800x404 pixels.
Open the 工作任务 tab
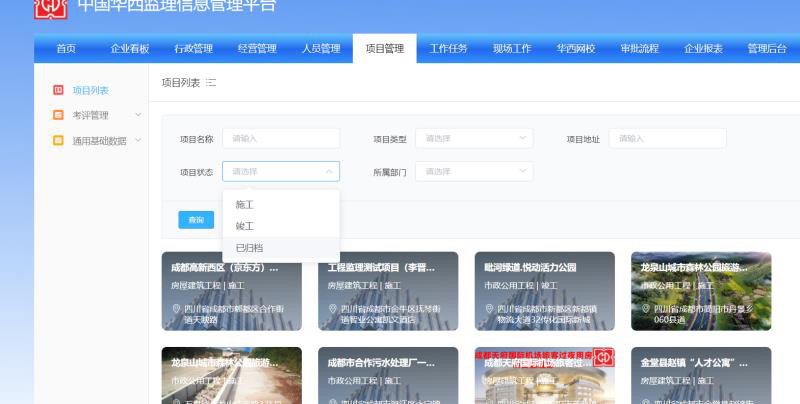448,48
